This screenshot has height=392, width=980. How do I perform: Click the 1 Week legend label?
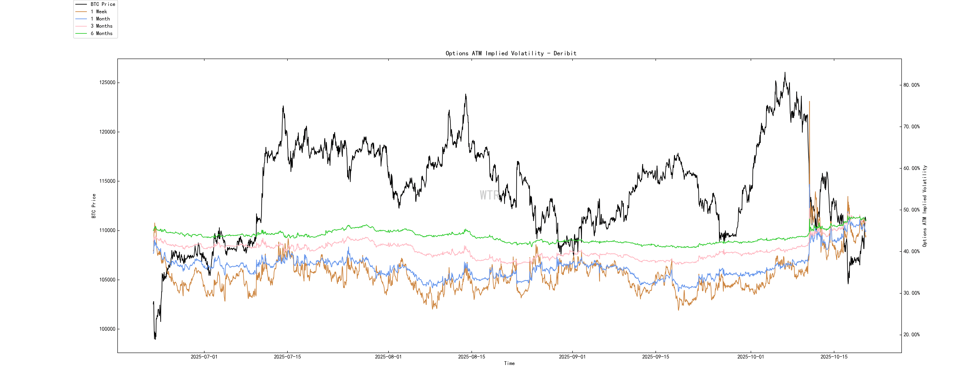pyautogui.click(x=98, y=11)
